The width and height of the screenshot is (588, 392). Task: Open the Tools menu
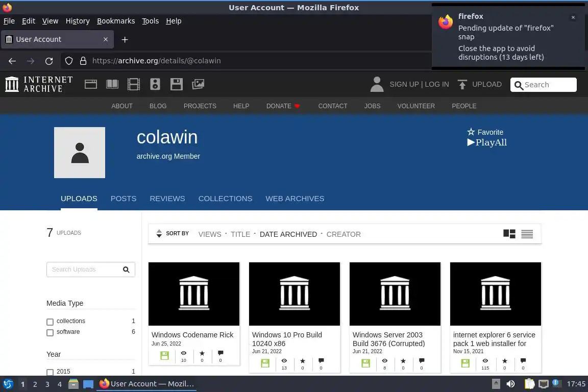[x=151, y=21]
